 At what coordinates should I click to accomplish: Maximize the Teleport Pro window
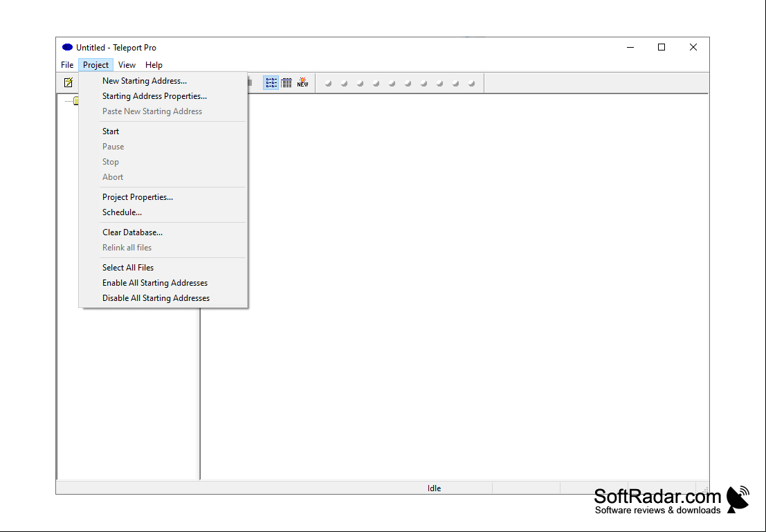pyautogui.click(x=662, y=47)
